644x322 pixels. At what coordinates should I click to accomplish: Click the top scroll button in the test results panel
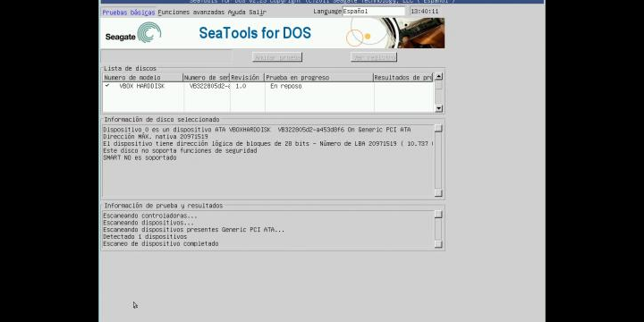(438, 215)
